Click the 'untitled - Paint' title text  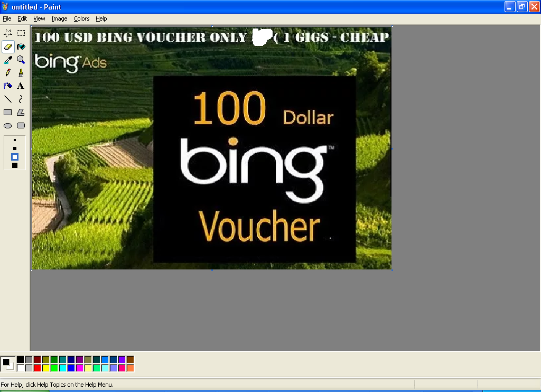click(x=36, y=7)
